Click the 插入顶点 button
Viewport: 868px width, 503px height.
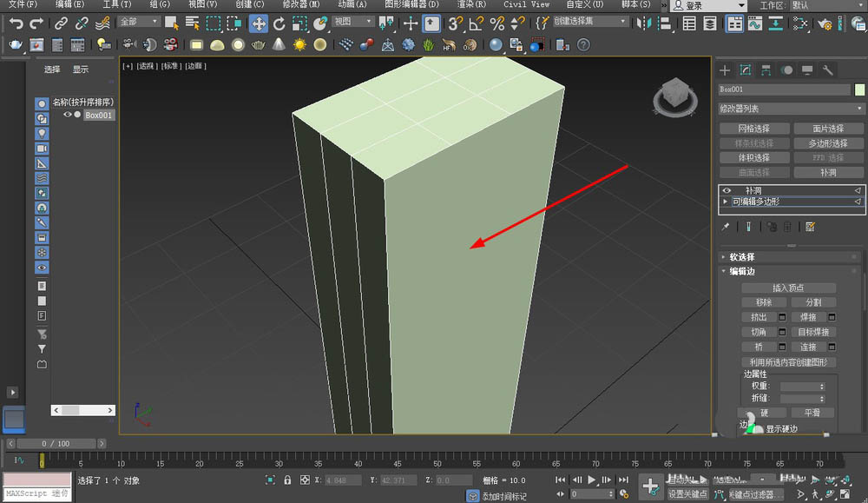788,288
